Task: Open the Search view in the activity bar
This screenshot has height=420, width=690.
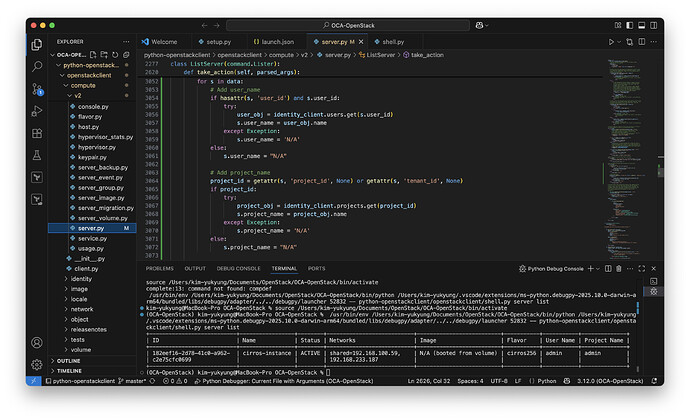Action: tap(37, 66)
